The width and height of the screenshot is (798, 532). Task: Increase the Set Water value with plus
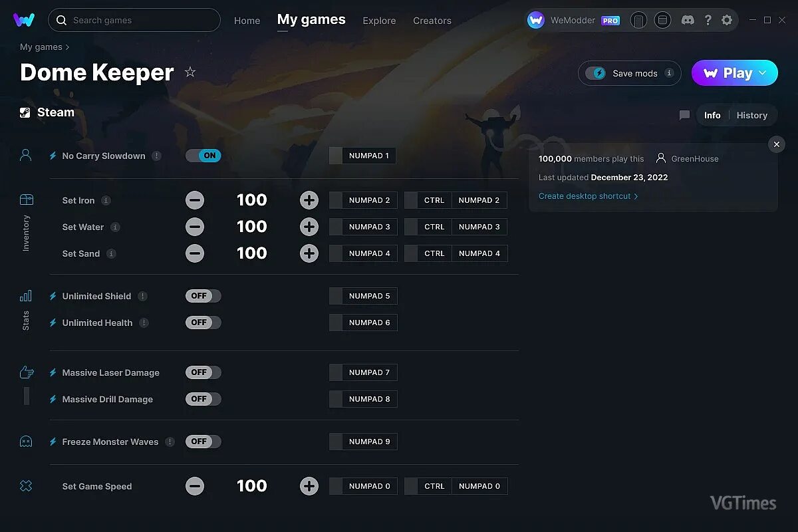pyautogui.click(x=309, y=227)
